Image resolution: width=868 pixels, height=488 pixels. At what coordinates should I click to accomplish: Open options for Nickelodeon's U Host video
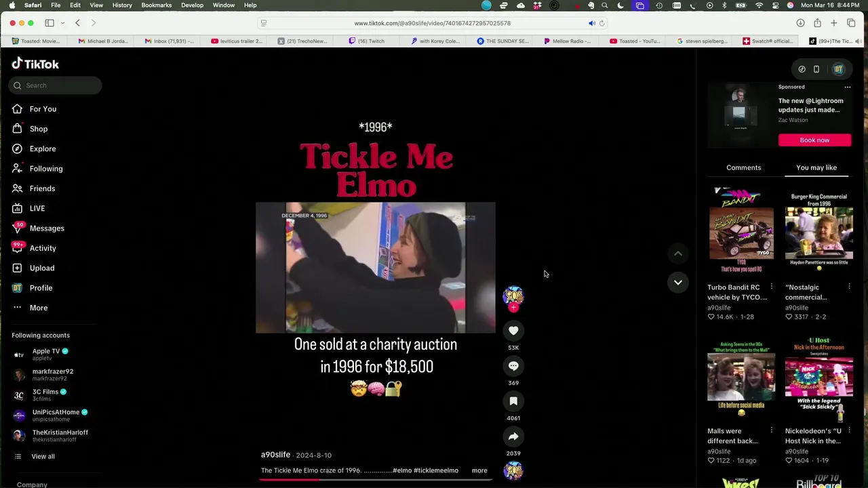click(849, 430)
